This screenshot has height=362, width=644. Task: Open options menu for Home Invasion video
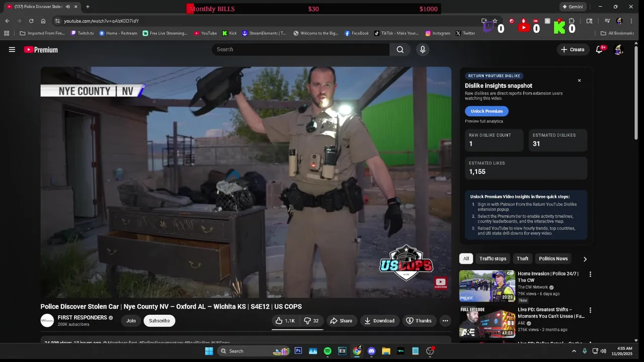point(590,275)
